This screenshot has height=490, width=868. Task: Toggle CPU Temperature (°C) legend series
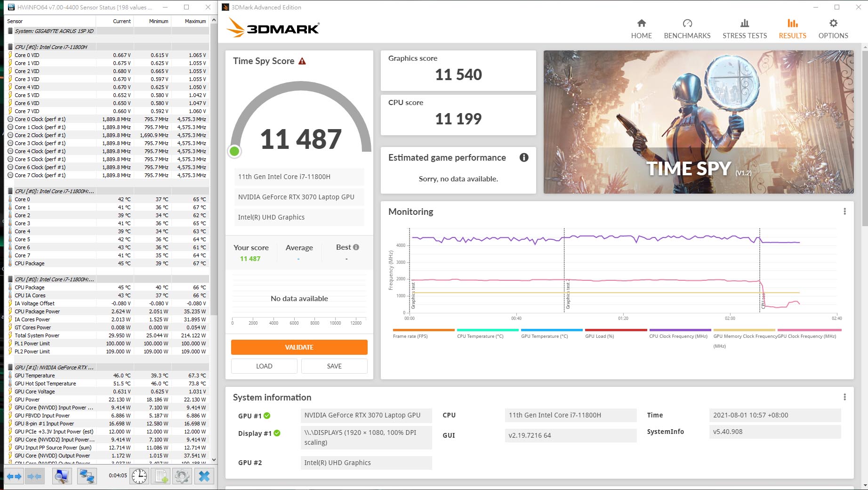(488, 334)
